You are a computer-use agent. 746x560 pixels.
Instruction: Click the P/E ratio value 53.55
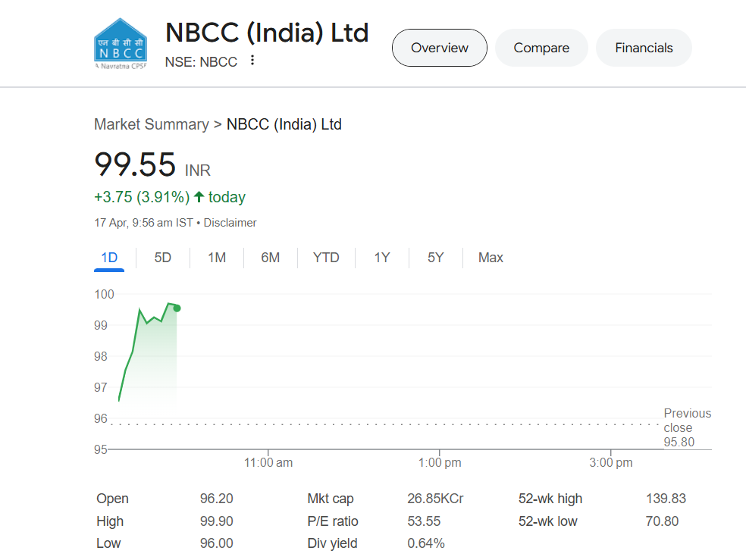point(424,521)
